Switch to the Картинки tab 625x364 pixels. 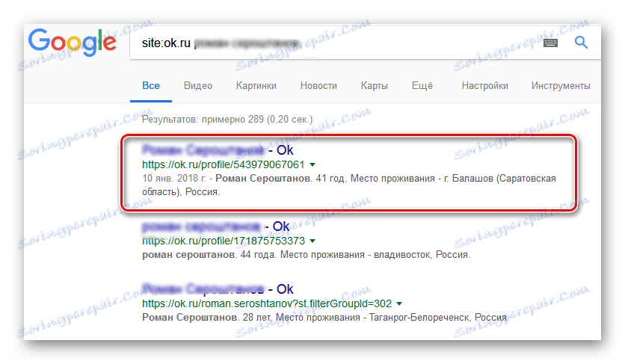pos(256,85)
